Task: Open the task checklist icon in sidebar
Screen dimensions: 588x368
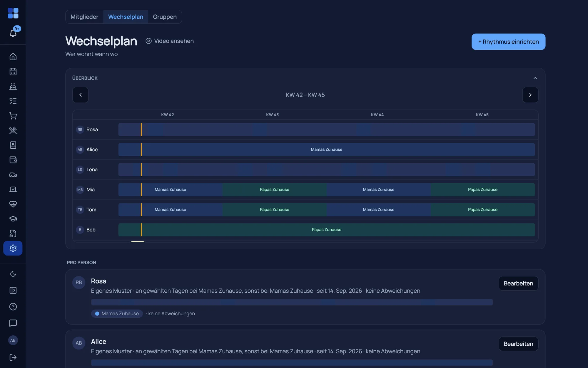Action: (13, 101)
